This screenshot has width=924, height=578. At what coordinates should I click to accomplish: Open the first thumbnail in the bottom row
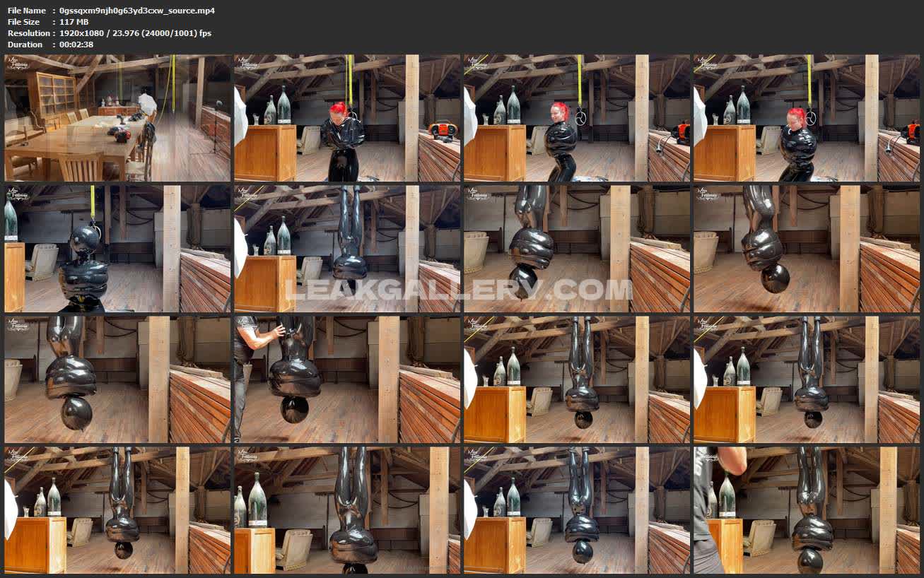click(117, 509)
